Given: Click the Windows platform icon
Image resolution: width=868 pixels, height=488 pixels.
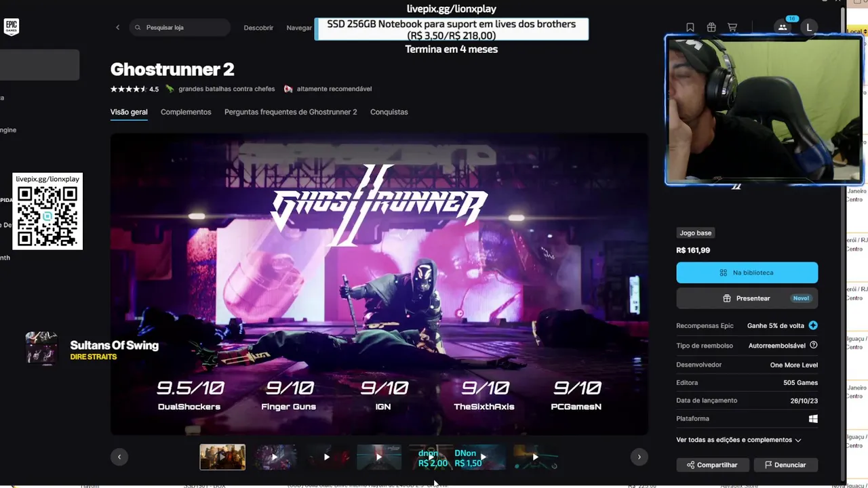Looking at the screenshot, I should click(x=813, y=419).
